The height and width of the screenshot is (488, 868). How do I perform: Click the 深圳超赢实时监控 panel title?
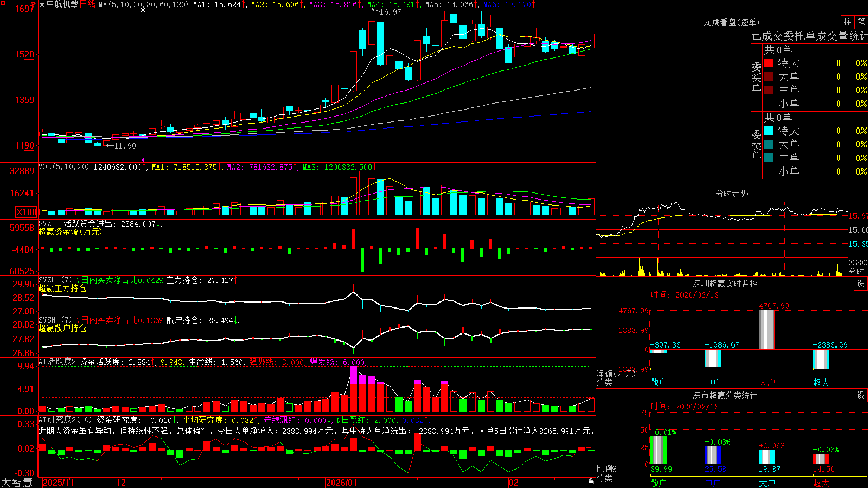point(725,284)
